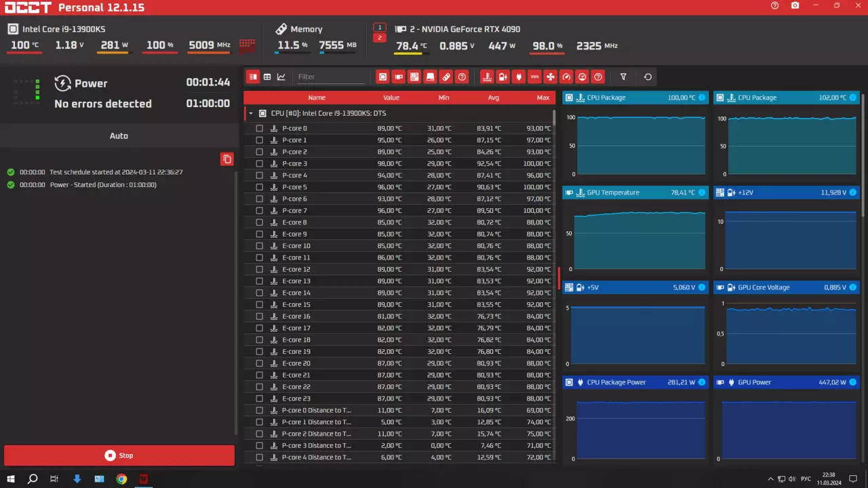Check the P-core 0 checkbox
Screen dimensions: 868x488
(x=259, y=128)
